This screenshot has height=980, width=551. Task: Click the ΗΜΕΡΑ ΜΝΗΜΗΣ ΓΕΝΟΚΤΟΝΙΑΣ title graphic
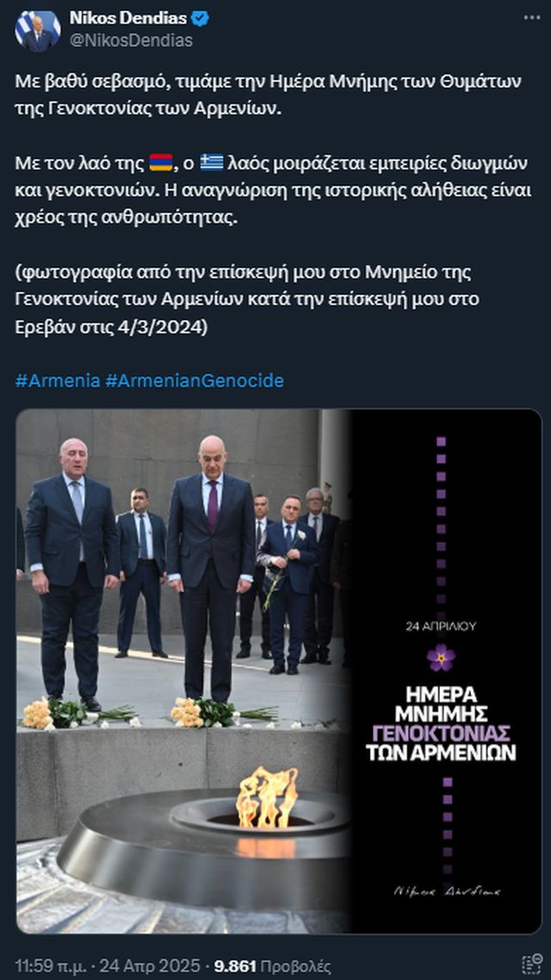click(x=445, y=723)
